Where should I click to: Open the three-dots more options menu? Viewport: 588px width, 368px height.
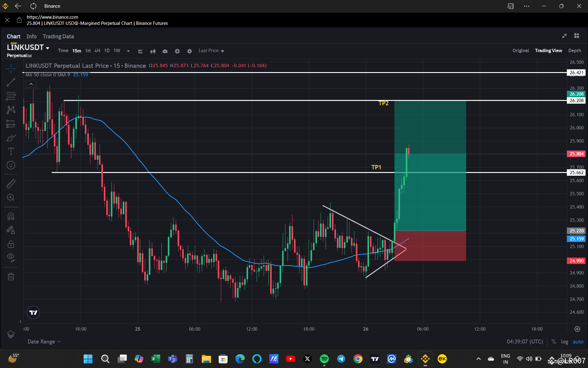[527, 6]
